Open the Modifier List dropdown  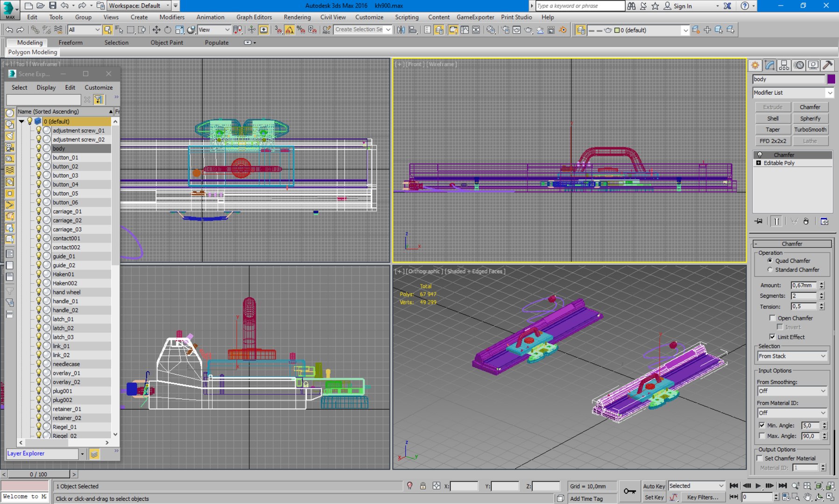pos(793,93)
